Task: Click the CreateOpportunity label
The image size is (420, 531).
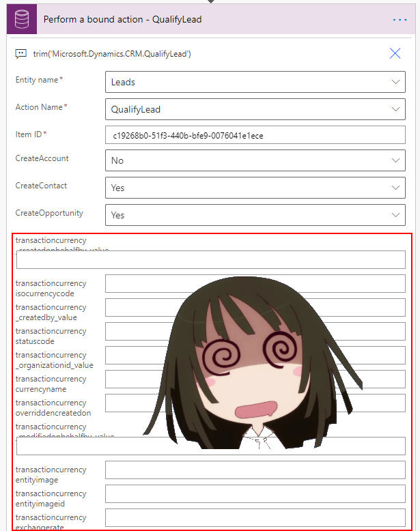Action: pos(49,213)
